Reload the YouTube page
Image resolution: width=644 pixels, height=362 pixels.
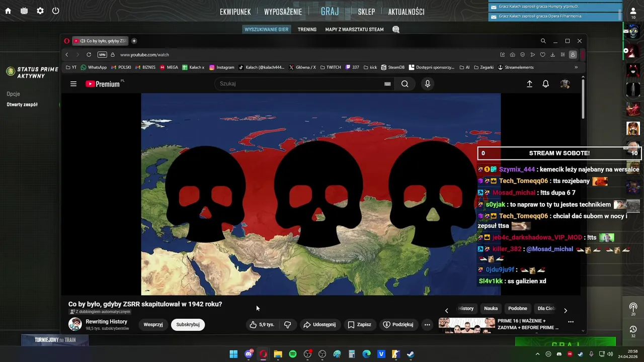pos(89,54)
